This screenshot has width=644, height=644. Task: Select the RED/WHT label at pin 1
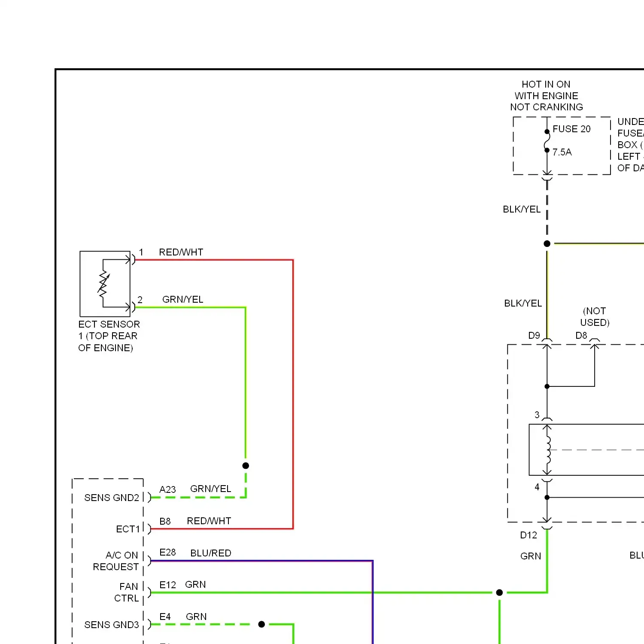(181, 252)
